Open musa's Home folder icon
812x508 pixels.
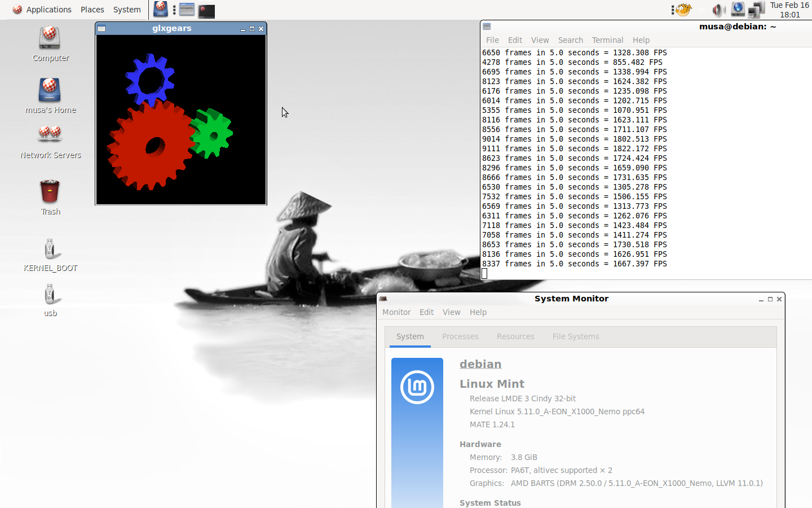[50, 90]
